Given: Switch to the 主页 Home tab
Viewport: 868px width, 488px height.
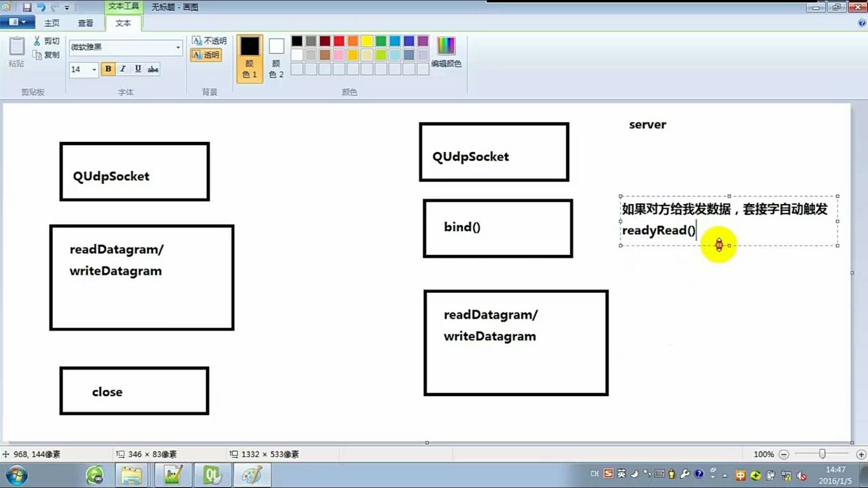Looking at the screenshot, I should (x=52, y=23).
